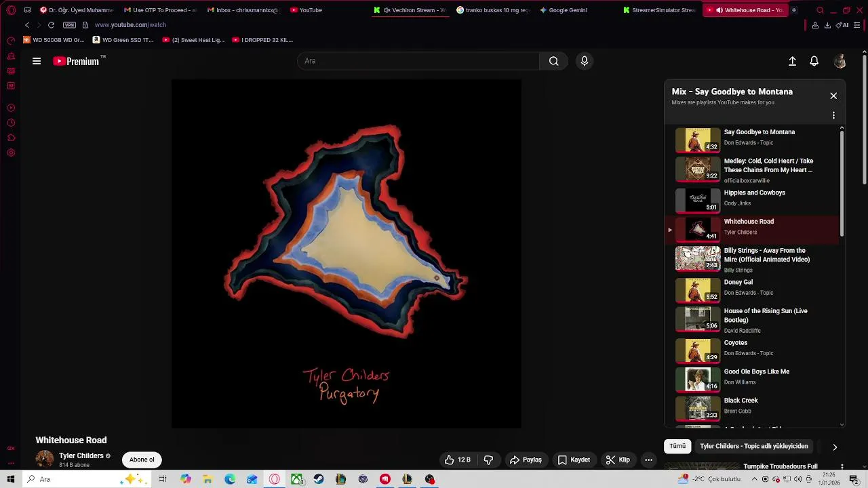Dislike the video with thumbs down
This screenshot has width=868, height=488.
coord(488,460)
